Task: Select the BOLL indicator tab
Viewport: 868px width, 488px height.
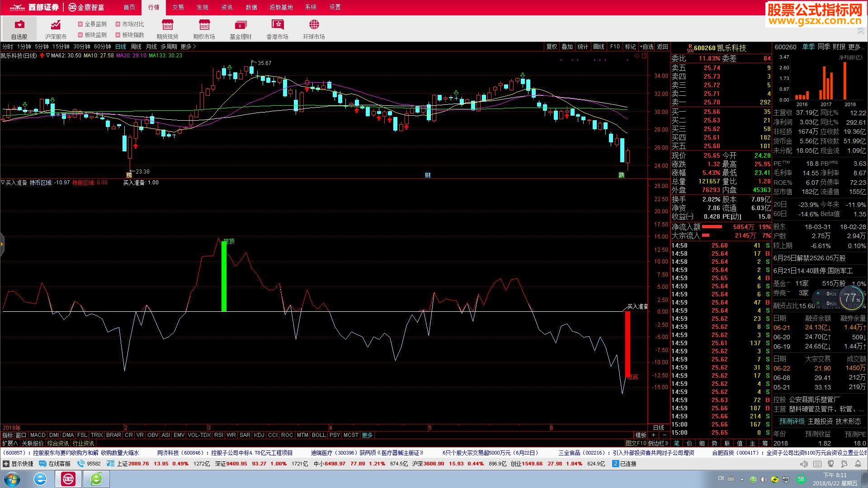Action: coord(319,435)
